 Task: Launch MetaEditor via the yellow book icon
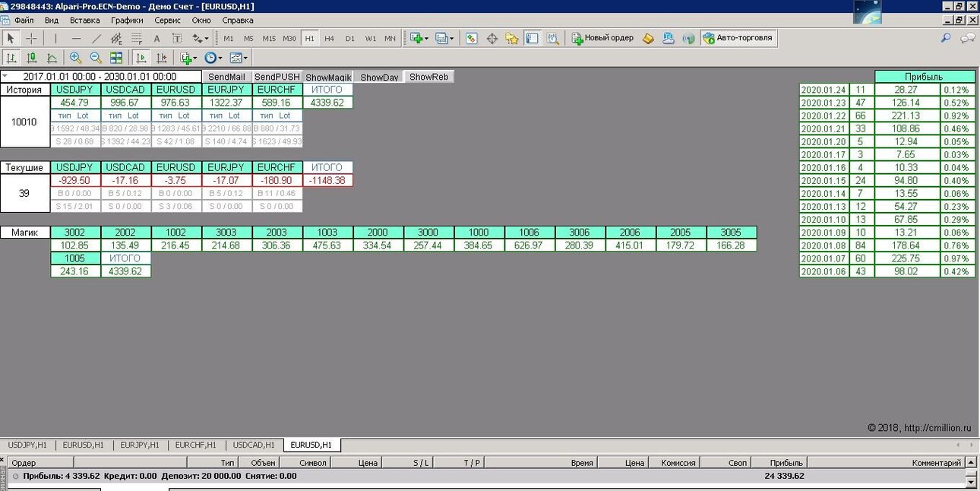click(x=648, y=38)
